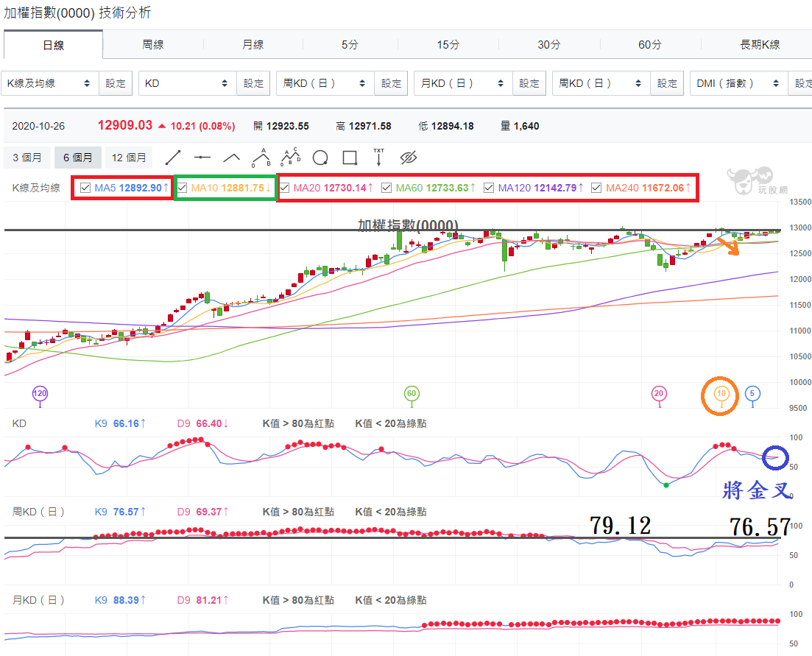
Task: Switch to the 月線 tab
Action: (253, 44)
